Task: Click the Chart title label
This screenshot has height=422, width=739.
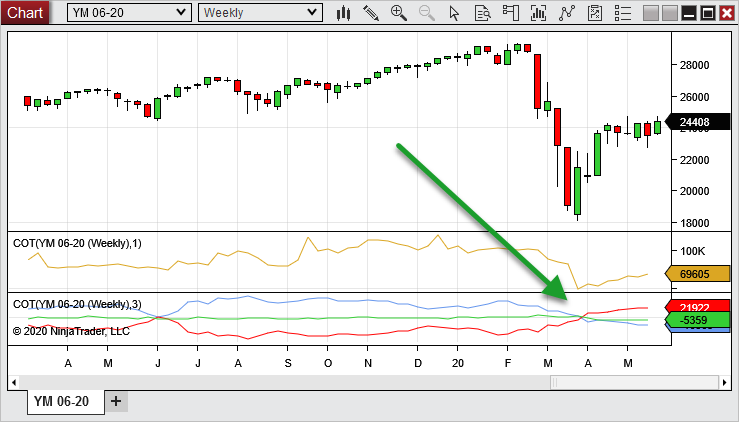Action: pos(25,13)
